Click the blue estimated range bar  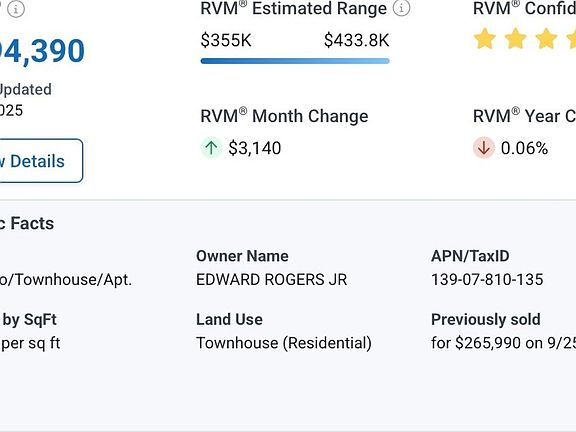pyautogui.click(x=295, y=61)
